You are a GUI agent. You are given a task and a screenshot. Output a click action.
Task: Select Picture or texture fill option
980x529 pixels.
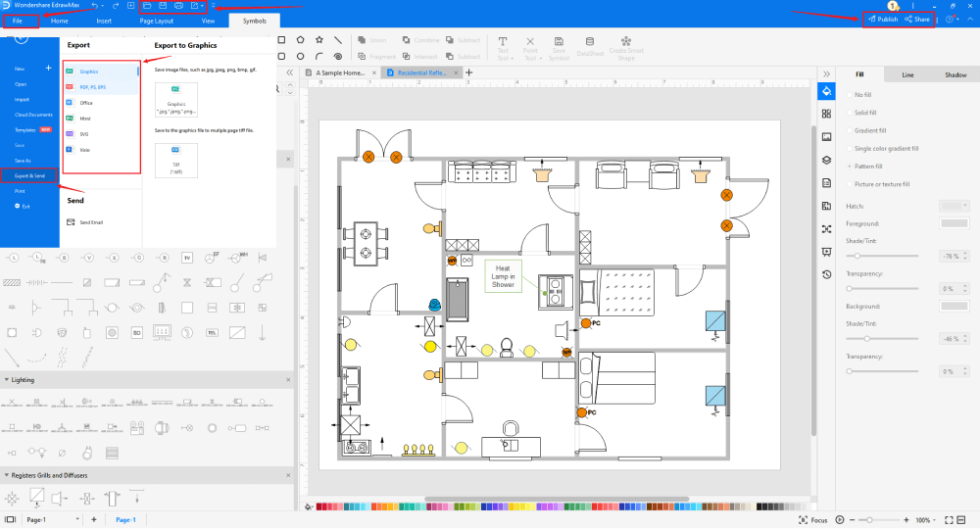coord(878,184)
